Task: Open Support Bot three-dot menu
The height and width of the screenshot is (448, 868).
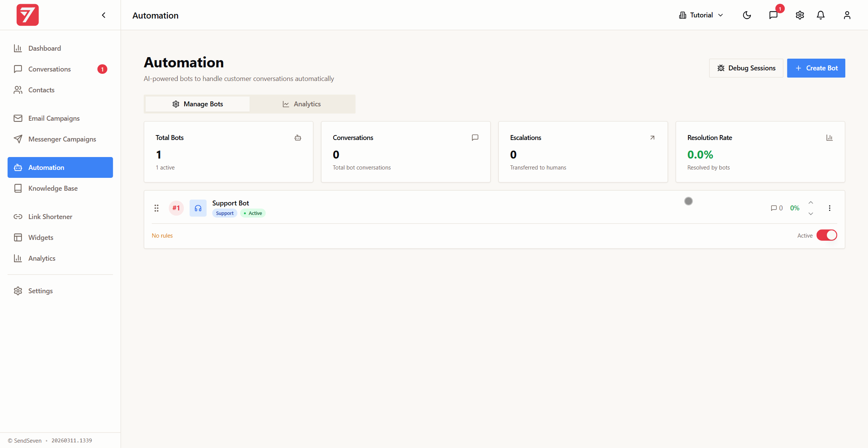Action: click(830, 208)
